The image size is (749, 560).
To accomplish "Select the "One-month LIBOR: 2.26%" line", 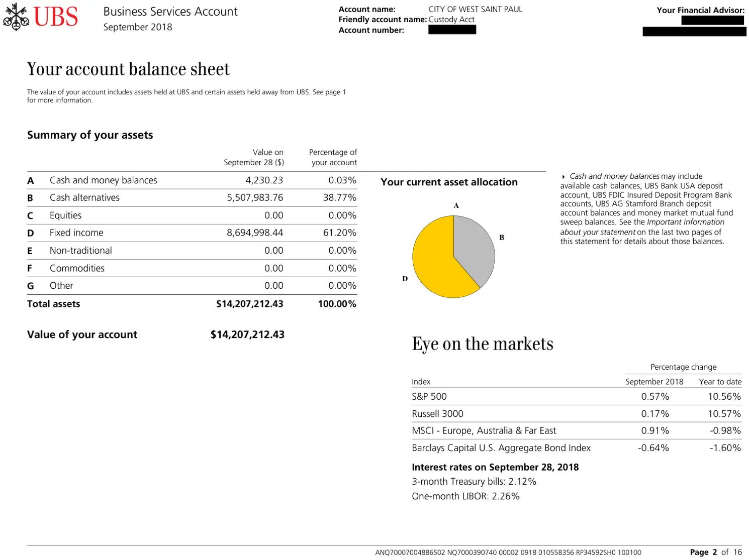I will click(x=465, y=496).
